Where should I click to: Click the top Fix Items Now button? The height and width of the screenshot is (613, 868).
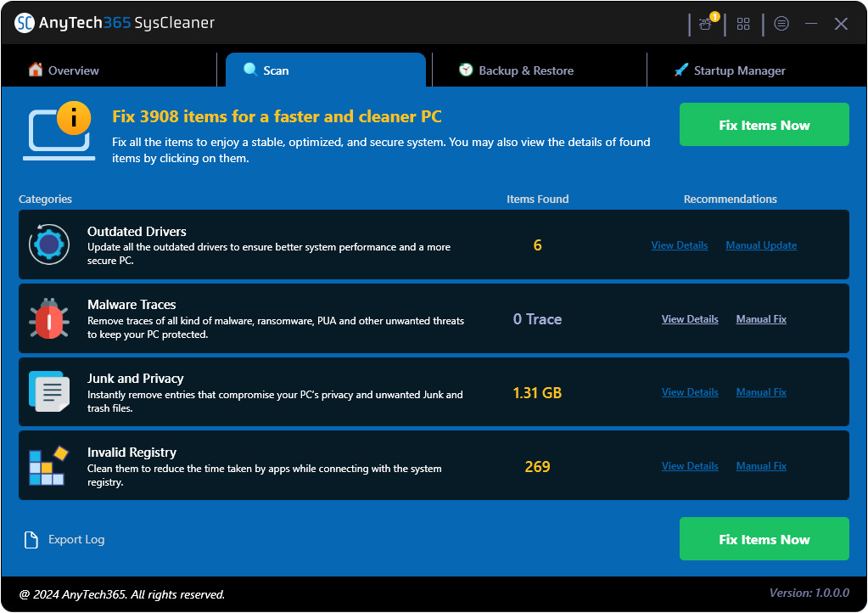763,124
